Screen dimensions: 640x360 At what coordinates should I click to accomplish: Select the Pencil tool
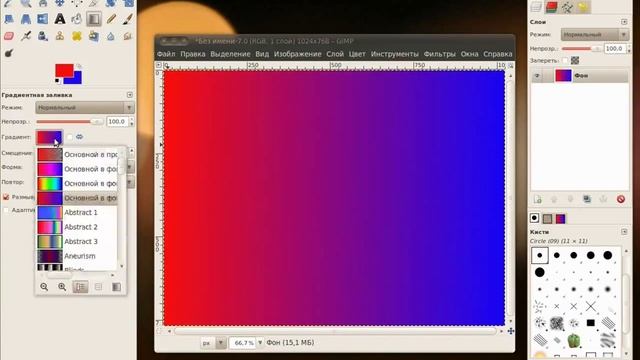[x=111, y=19]
